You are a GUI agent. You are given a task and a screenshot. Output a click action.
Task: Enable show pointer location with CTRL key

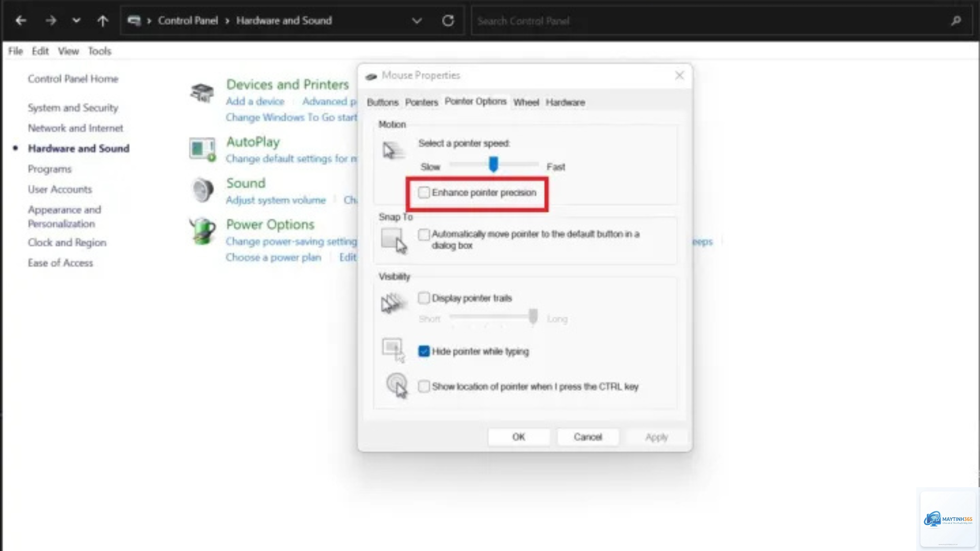click(x=424, y=386)
